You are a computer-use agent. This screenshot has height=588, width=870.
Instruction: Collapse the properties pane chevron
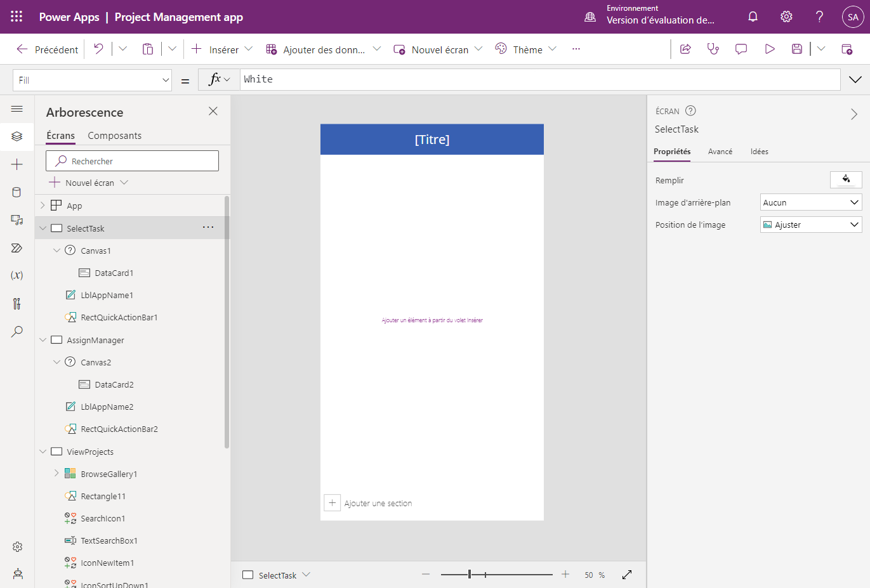854,114
